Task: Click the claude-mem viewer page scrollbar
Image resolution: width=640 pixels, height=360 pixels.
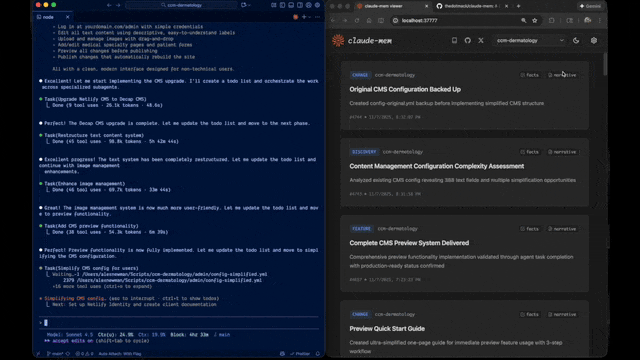Action: coord(605,64)
